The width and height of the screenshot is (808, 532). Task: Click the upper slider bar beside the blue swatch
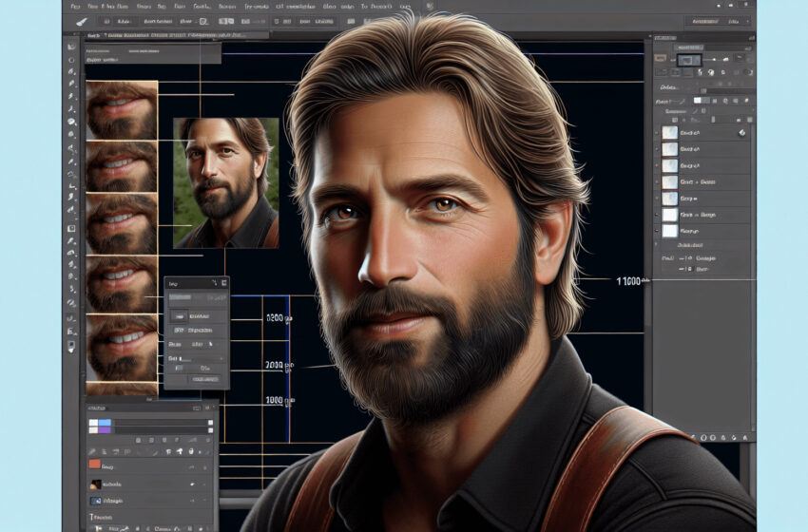[161, 423]
